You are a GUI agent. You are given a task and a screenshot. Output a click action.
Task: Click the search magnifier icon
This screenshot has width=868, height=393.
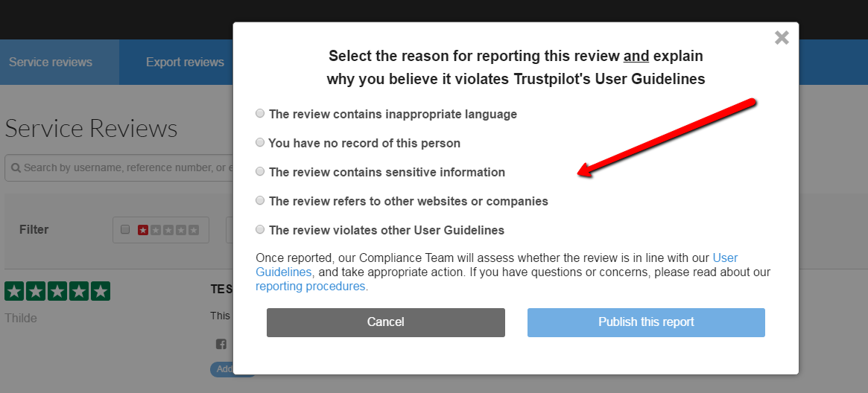click(x=16, y=168)
